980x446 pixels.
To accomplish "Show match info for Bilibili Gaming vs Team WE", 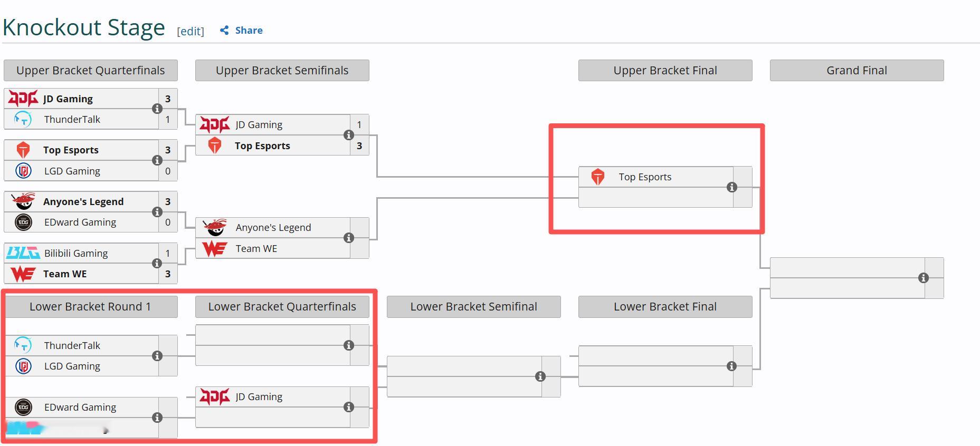I will (157, 263).
